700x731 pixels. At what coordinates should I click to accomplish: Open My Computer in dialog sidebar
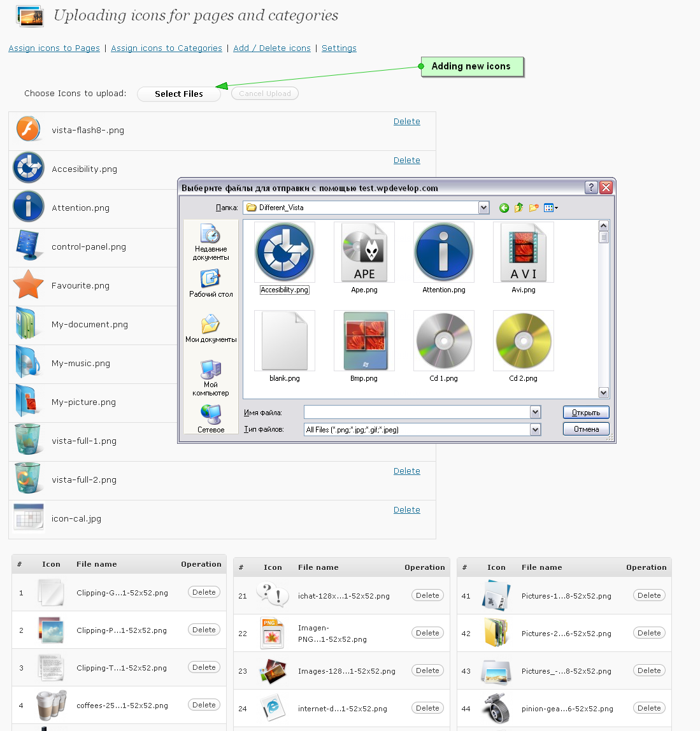coord(211,378)
